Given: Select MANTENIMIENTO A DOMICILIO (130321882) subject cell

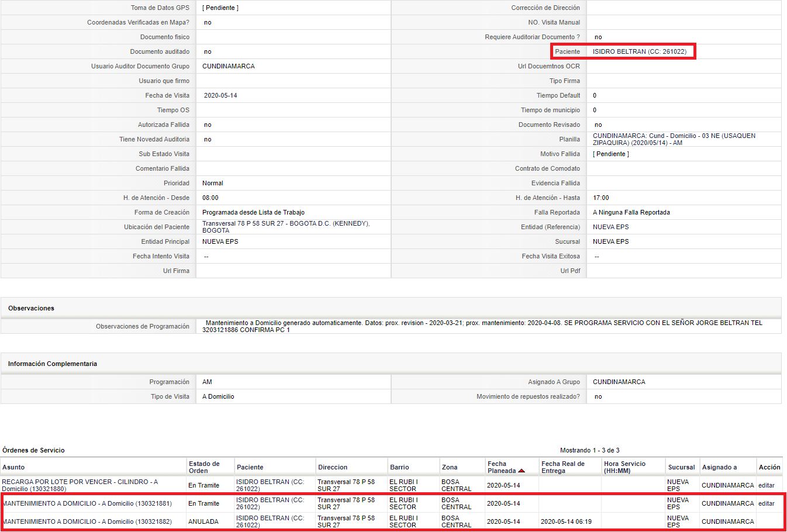Looking at the screenshot, I should (x=87, y=521).
